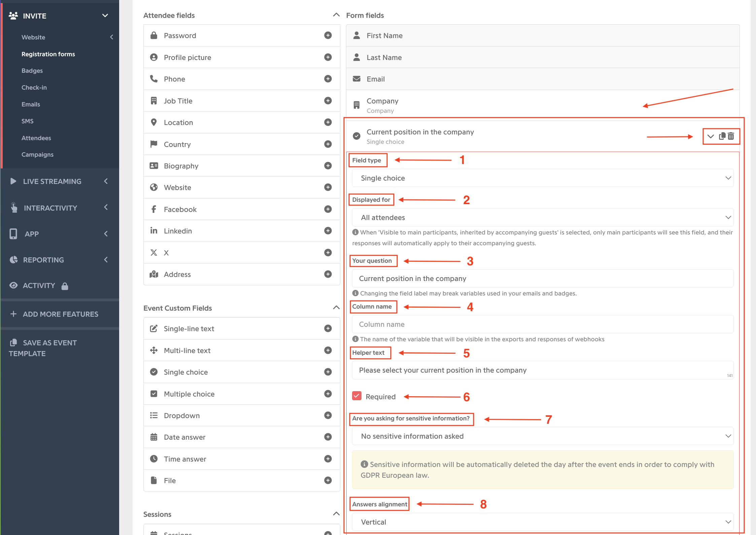Add a Single choice custom field
The image size is (756, 535).
pyautogui.click(x=328, y=372)
